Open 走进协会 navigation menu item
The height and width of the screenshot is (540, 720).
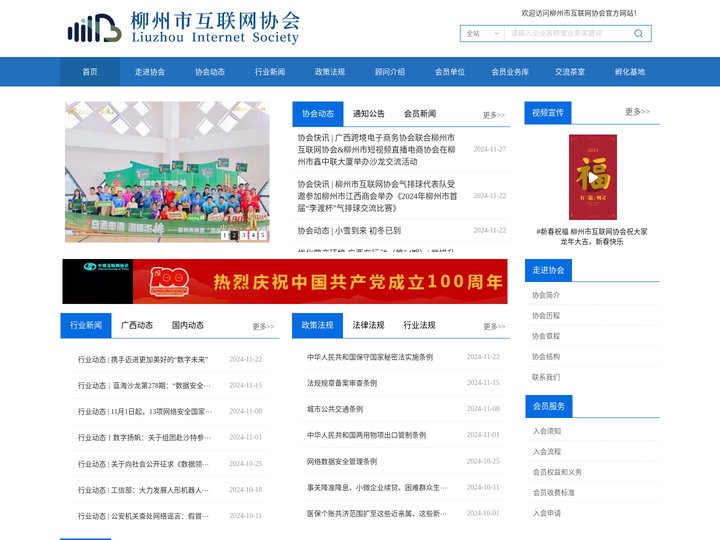150,72
